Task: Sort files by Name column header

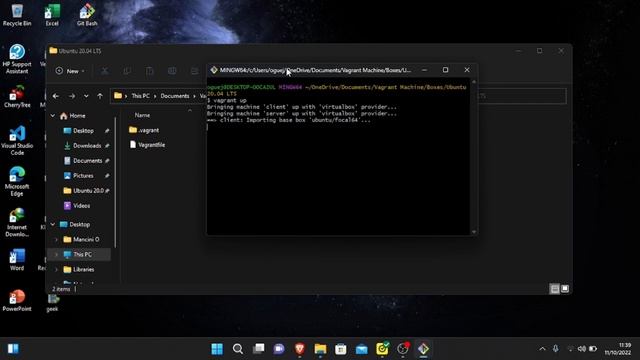Action: pyautogui.click(x=142, y=116)
